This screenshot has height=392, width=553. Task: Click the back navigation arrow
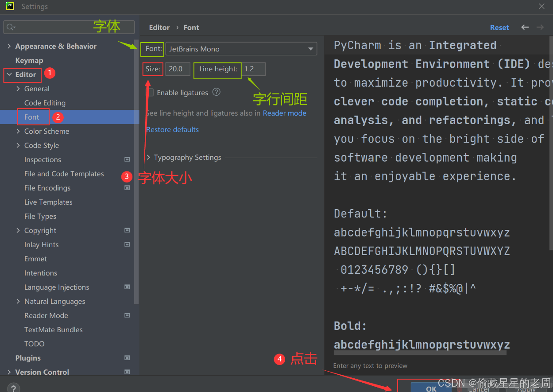click(x=525, y=27)
